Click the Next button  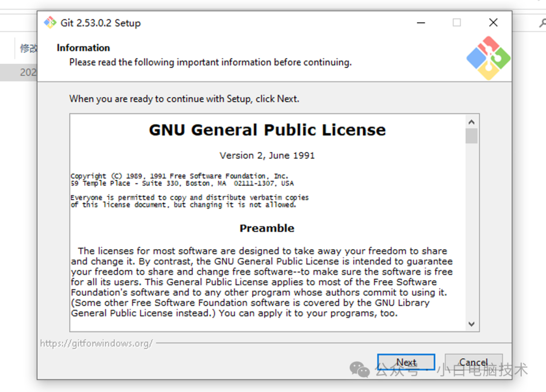coord(406,362)
